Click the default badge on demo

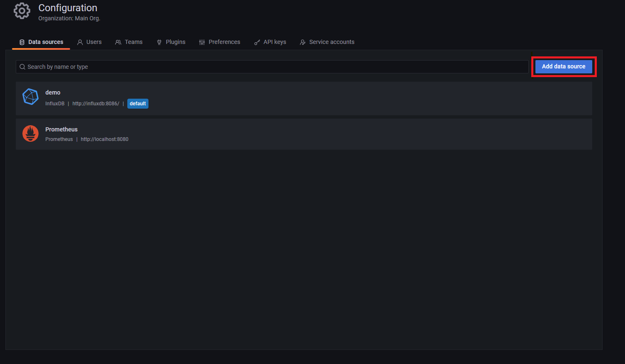coord(138,103)
